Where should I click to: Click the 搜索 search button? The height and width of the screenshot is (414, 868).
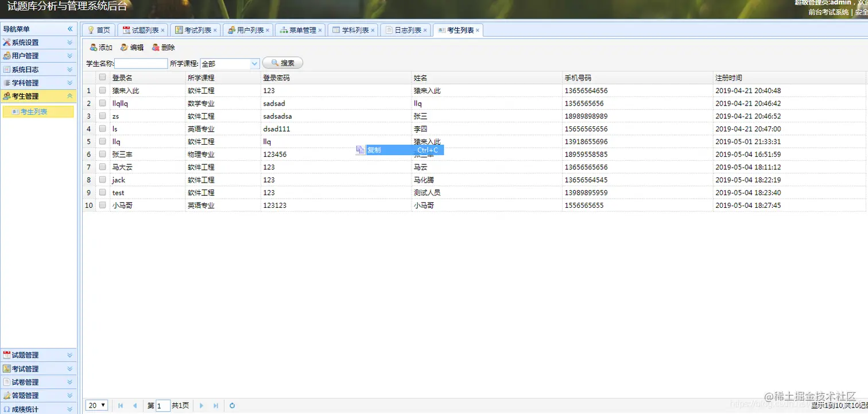[x=282, y=63]
